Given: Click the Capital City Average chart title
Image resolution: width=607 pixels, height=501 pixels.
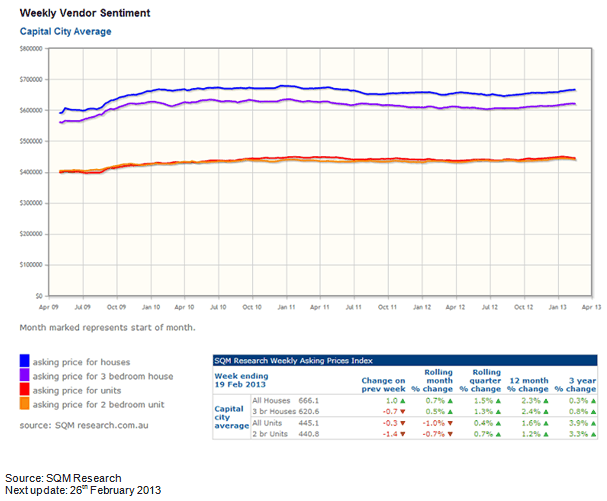Looking at the screenshot, I should (x=65, y=32).
